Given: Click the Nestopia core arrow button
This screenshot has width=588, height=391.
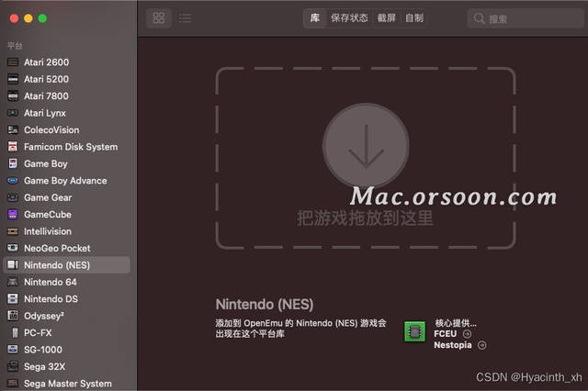Looking at the screenshot, I should click(482, 345).
